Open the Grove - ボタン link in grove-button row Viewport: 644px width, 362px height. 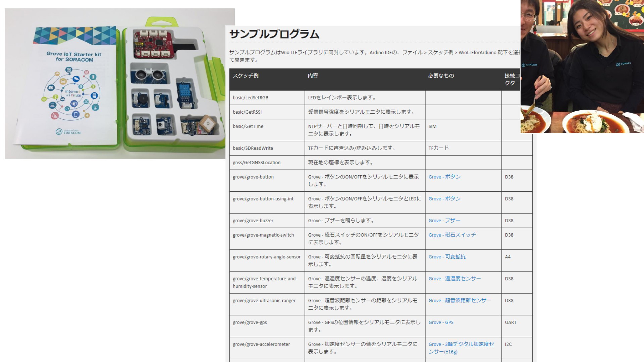click(x=444, y=177)
